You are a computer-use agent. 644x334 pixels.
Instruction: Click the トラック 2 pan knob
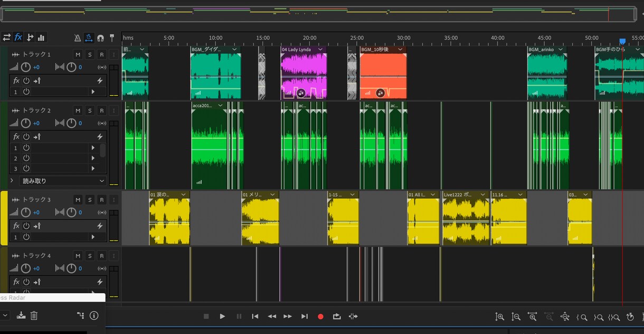pyautogui.click(x=72, y=123)
